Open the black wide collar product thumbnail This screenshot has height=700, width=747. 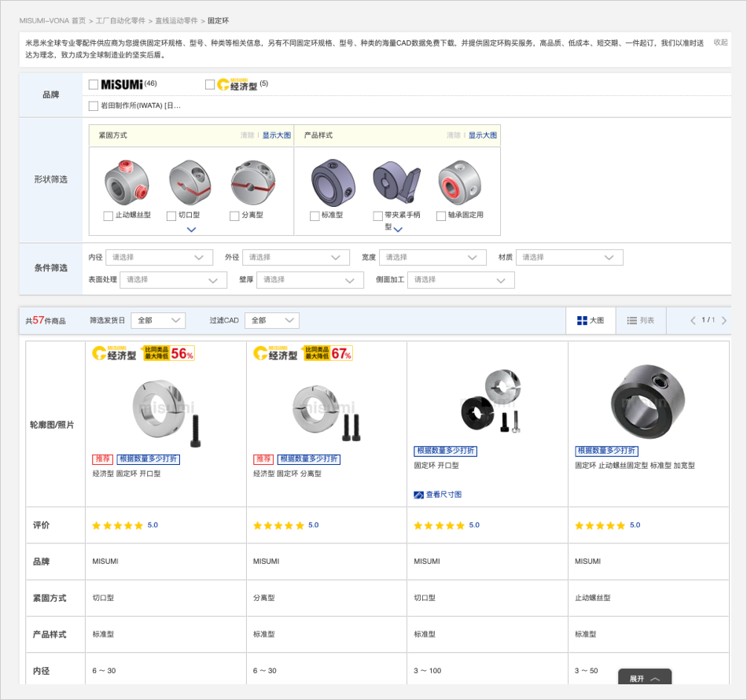click(x=647, y=401)
